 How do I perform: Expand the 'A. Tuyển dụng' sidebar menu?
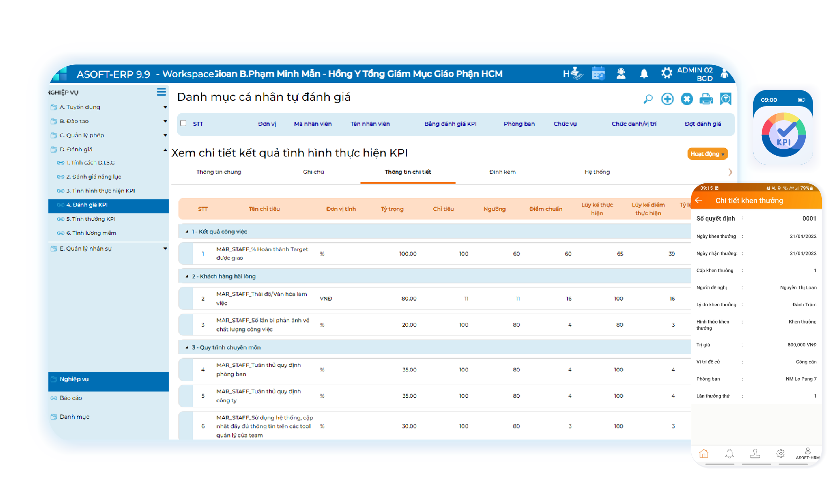[x=165, y=107]
